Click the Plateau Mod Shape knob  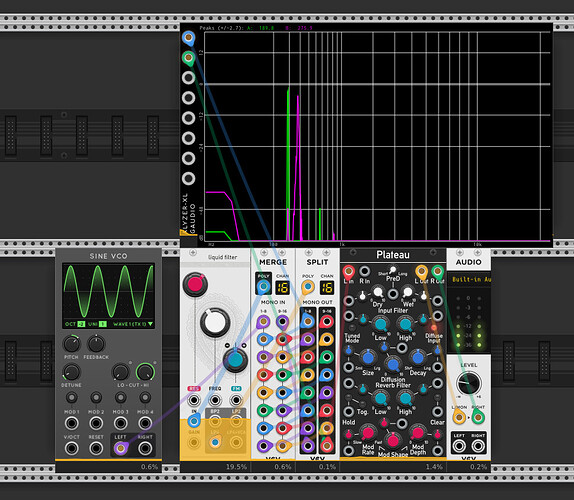pyautogui.click(x=393, y=440)
